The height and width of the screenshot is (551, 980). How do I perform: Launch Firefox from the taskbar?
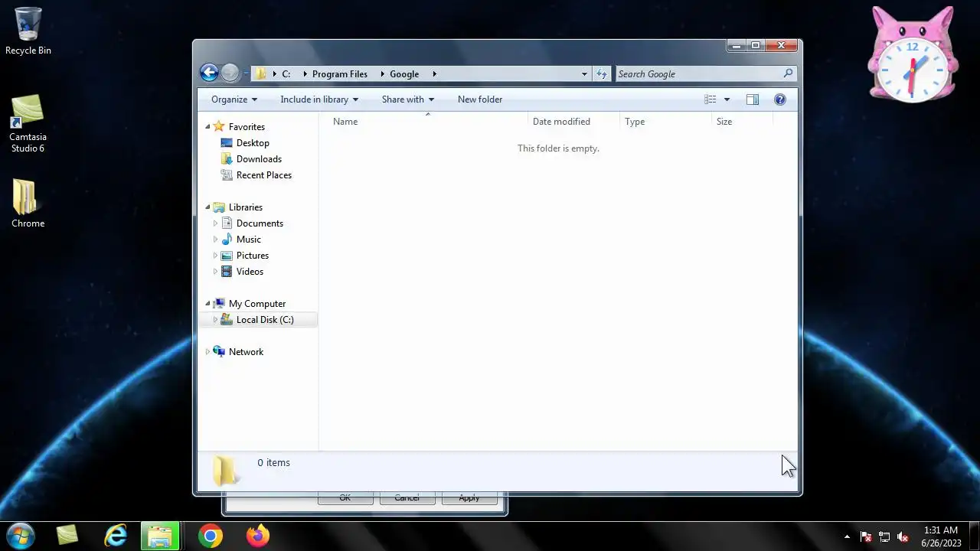[258, 536]
